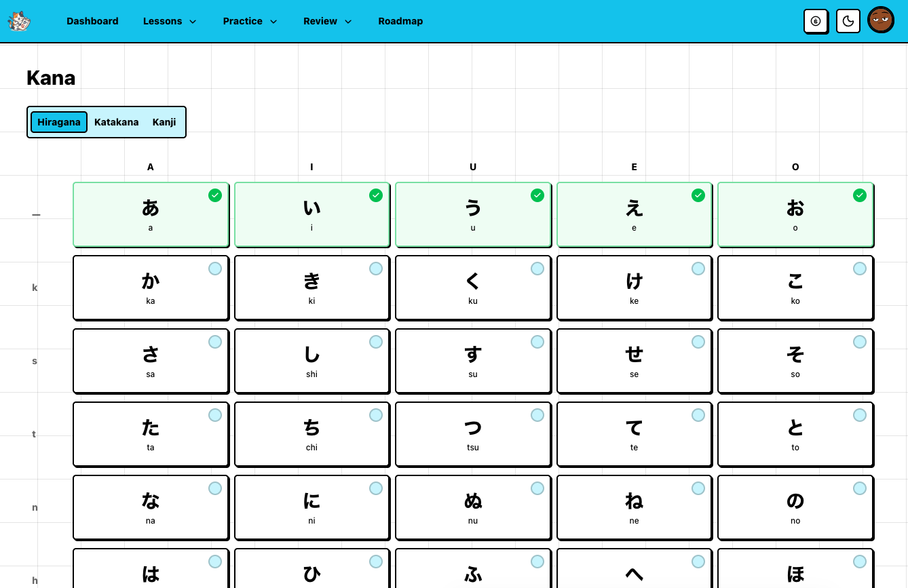Click the column header A
The height and width of the screenshot is (588, 908).
click(x=151, y=167)
